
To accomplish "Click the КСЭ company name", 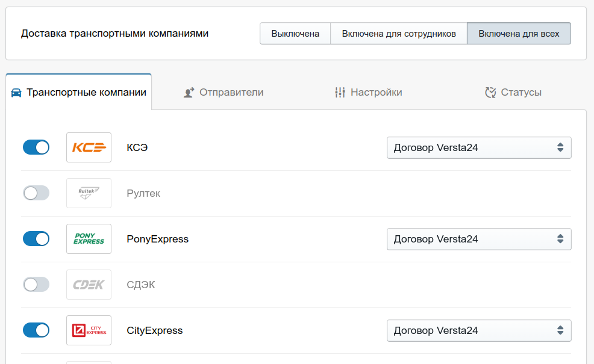I will pyautogui.click(x=137, y=147).
